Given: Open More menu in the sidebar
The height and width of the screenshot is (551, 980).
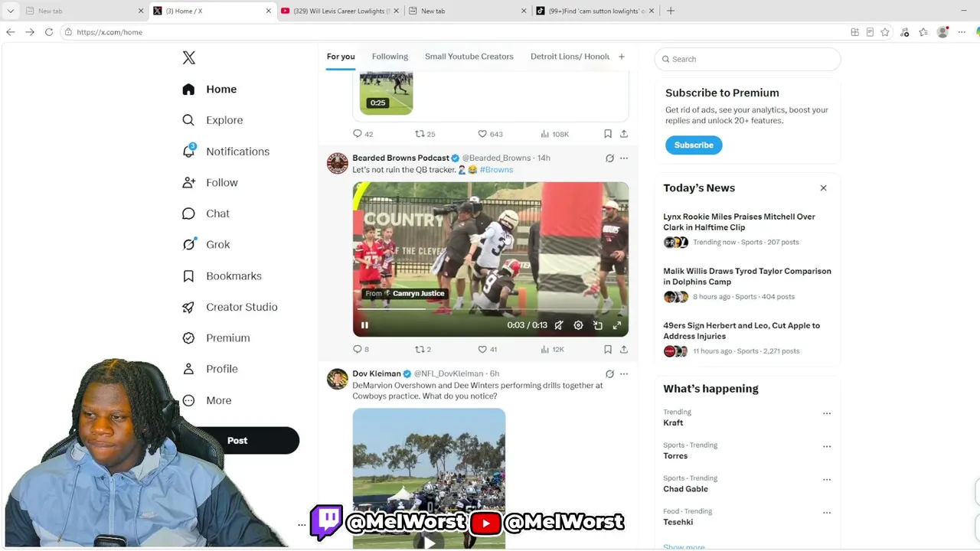Looking at the screenshot, I should pyautogui.click(x=207, y=401).
